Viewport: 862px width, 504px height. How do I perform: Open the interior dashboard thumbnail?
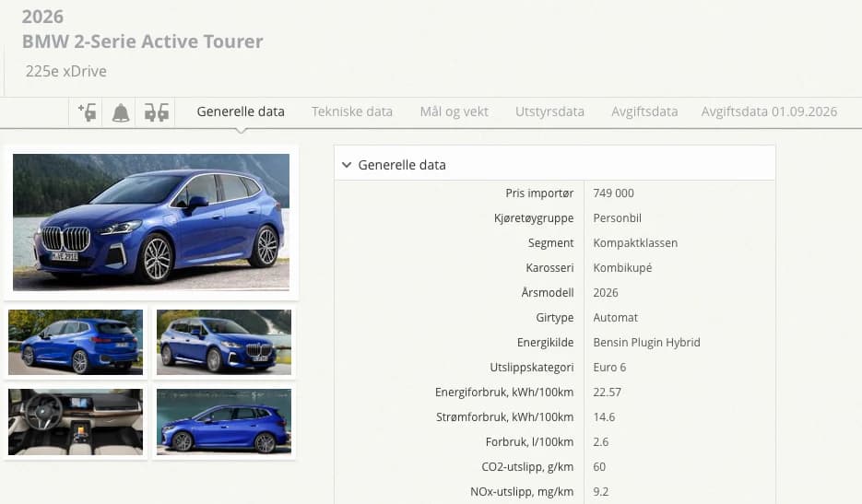point(76,422)
